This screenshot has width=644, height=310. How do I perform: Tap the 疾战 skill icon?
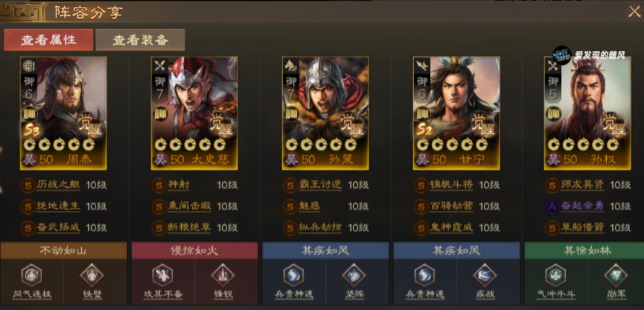[485, 275]
